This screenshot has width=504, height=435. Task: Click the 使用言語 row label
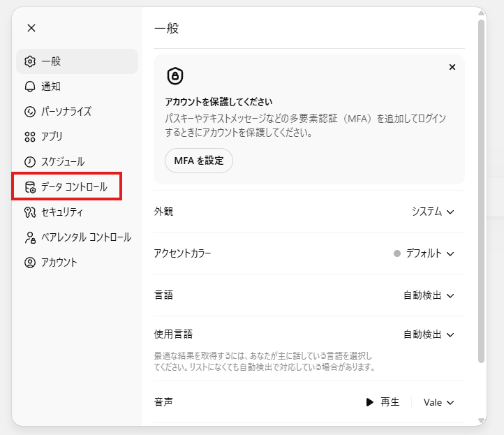pos(173,334)
